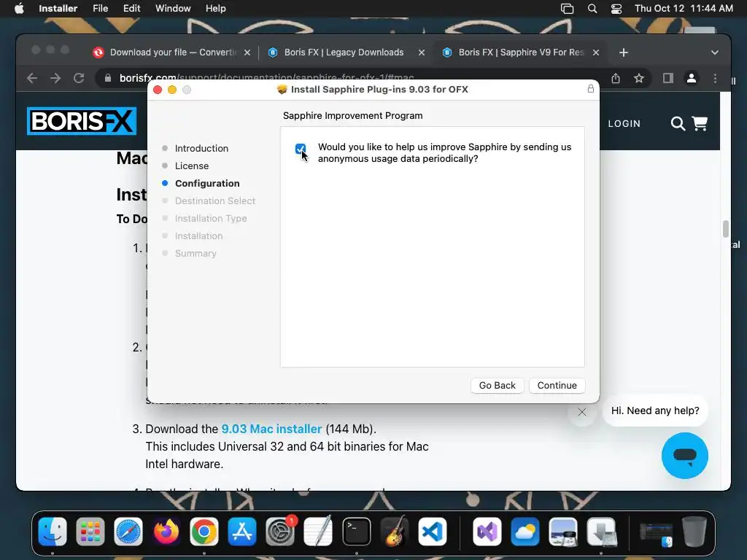Click the Go Back button

(497, 385)
